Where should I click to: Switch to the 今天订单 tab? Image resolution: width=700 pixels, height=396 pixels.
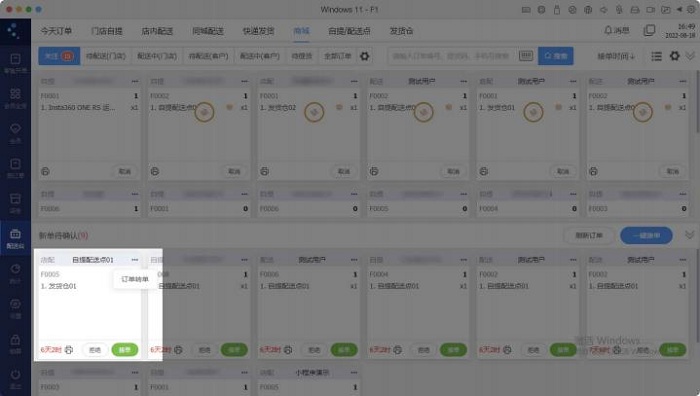[56, 31]
